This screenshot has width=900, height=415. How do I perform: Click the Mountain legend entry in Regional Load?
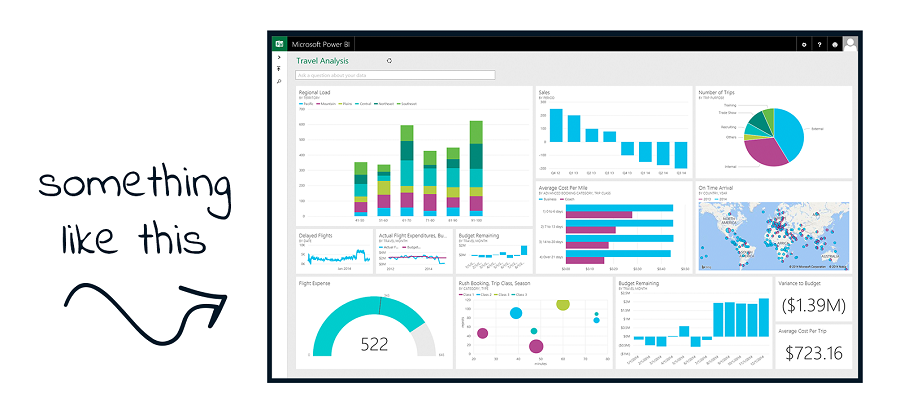(326, 104)
